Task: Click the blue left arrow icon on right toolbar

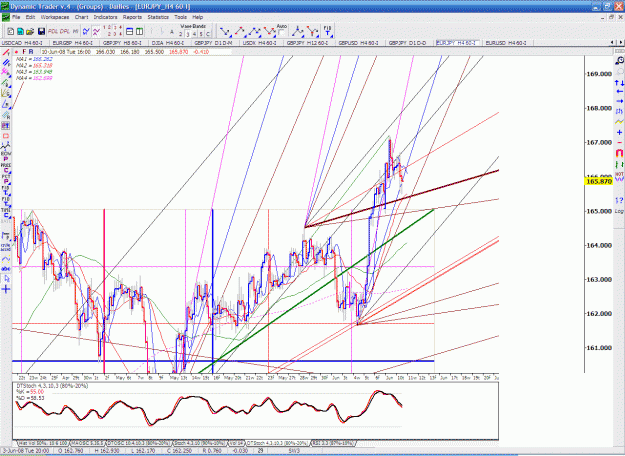Action: (619, 92)
